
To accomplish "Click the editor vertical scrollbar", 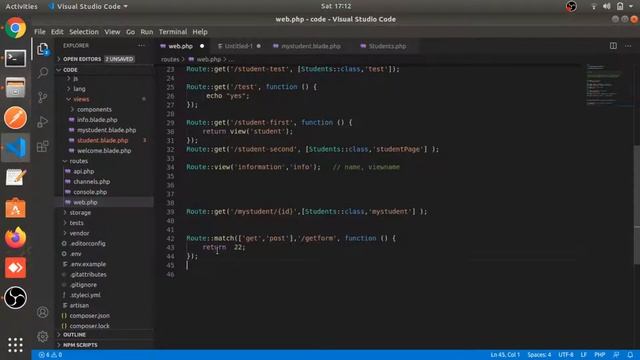I will (637, 204).
